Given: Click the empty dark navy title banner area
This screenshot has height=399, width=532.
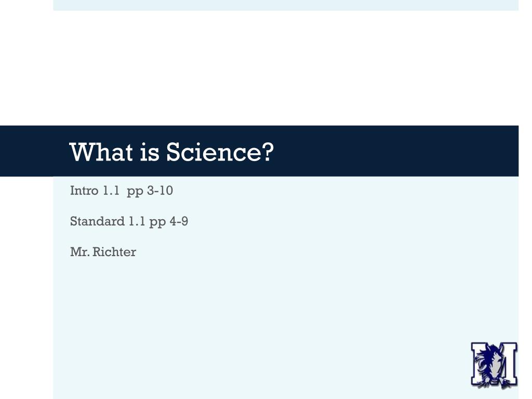Looking at the screenshot, I should click(x=390, y=151).
